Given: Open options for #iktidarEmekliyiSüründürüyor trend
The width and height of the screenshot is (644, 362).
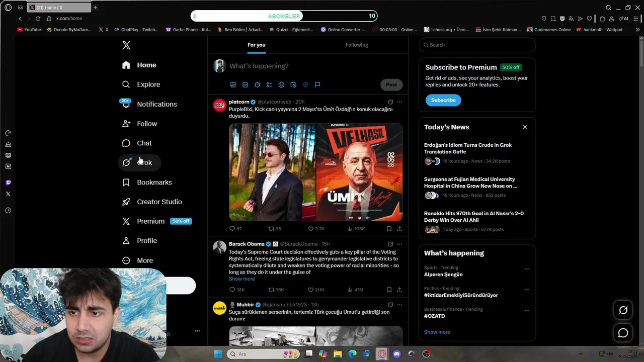Looking at the screenshot, I should pos(527,290).
